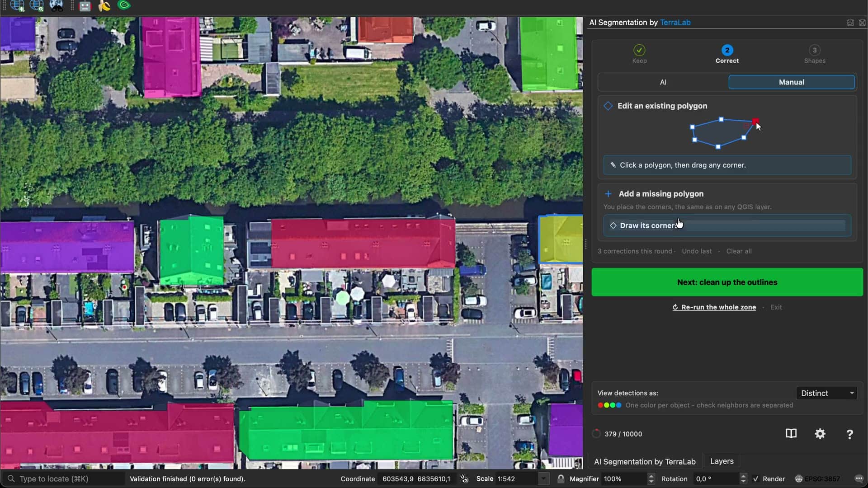Click the "Validation finished (0 error(s) found)." message
The image size is (868, 488).
(188, 479)
